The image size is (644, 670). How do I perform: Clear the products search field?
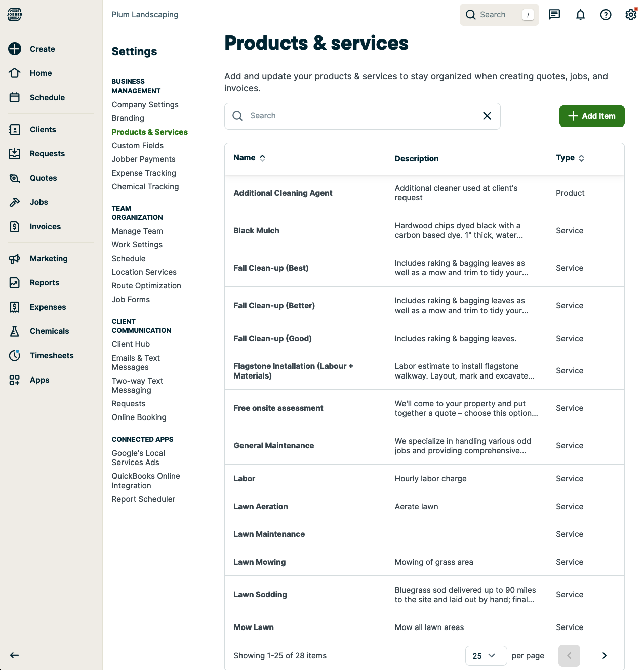[487, 116]
